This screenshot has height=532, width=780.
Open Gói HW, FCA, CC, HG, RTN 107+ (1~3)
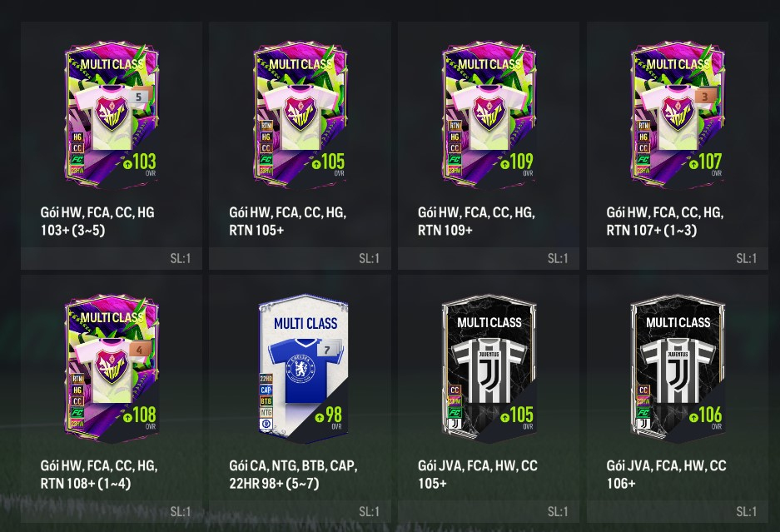664,221
